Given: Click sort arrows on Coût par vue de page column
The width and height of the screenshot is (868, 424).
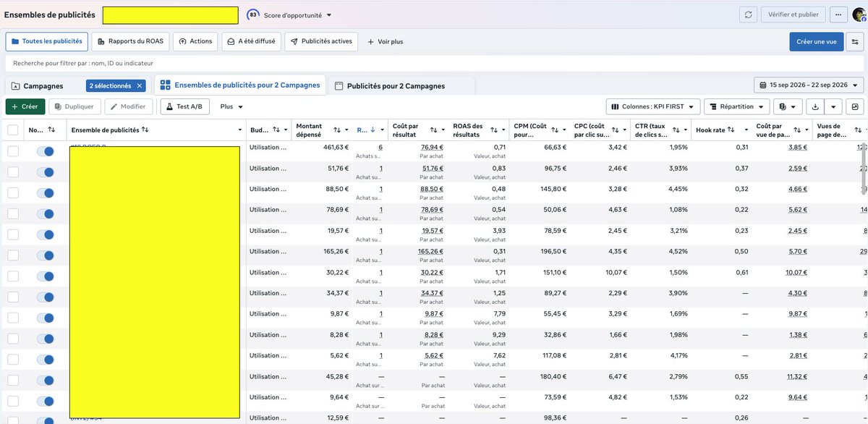Looking at the screenshot, I should [x=796, y=130].
